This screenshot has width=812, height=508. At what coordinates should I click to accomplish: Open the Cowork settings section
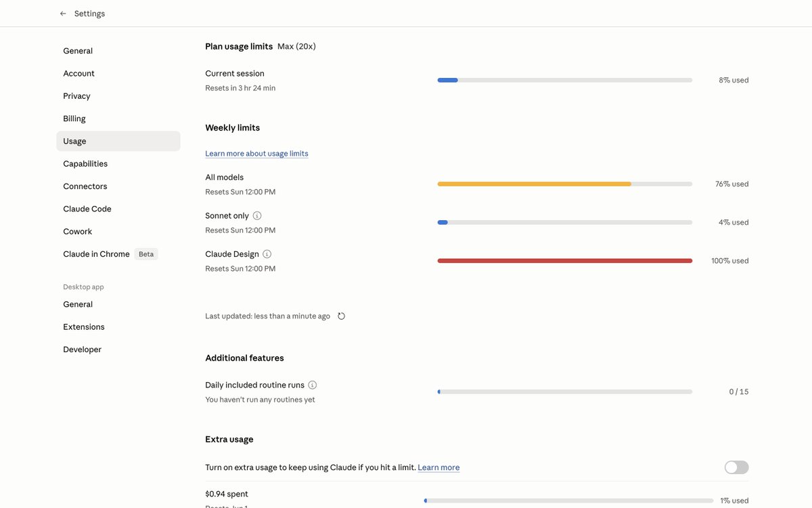118,232
